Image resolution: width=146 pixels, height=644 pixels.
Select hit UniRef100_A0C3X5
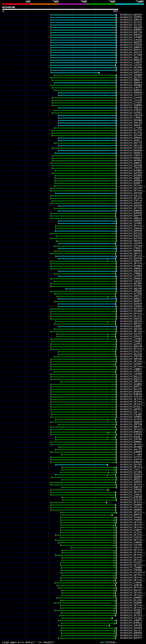(131, 188)
